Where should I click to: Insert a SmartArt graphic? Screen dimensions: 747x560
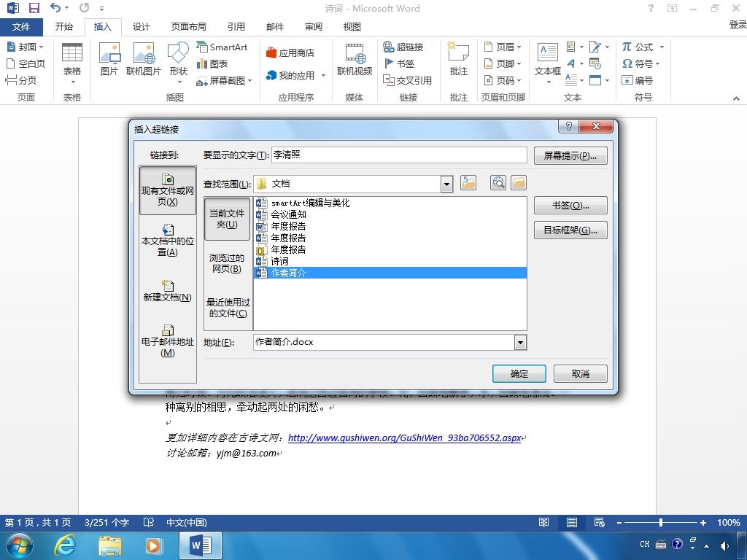[222, 47]
